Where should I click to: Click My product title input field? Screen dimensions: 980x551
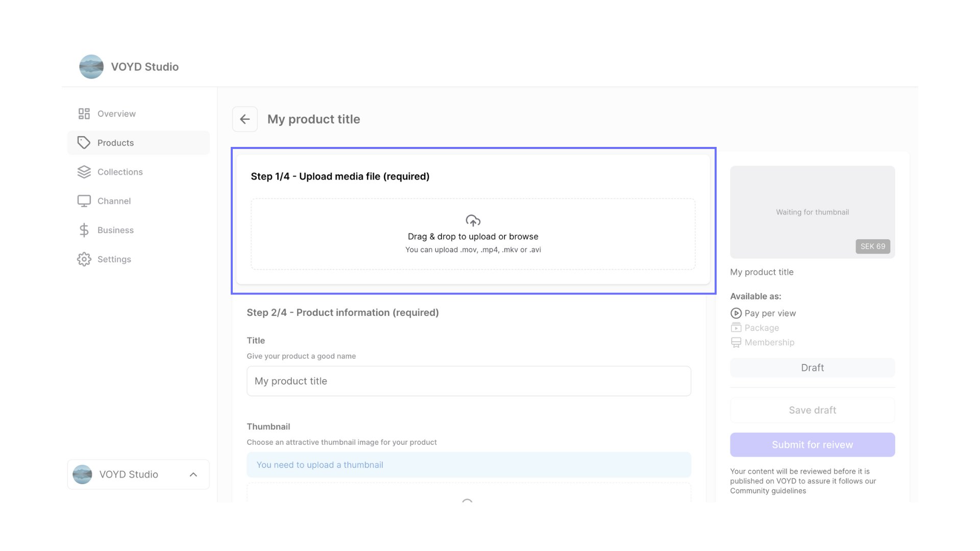click(469, 380)
